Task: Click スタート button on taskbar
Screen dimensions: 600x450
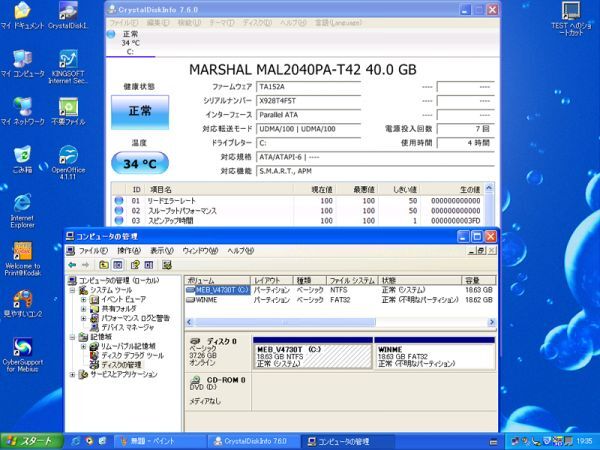Action: tap(31, 441)
